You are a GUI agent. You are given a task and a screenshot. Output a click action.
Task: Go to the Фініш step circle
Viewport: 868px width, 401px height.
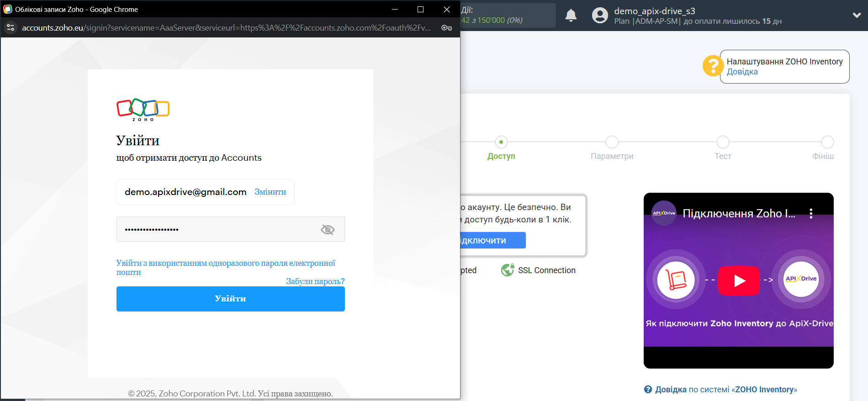(x=827, y=142)
